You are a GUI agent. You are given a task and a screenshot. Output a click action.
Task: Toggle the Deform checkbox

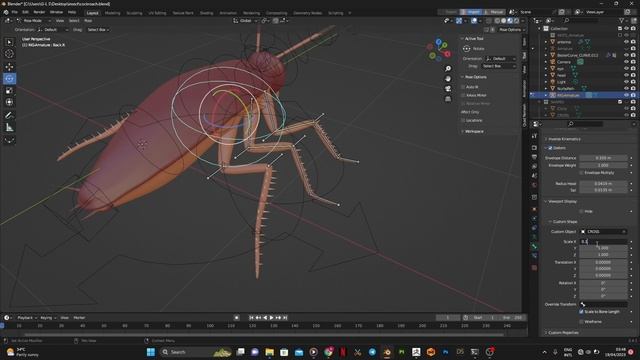550,148
